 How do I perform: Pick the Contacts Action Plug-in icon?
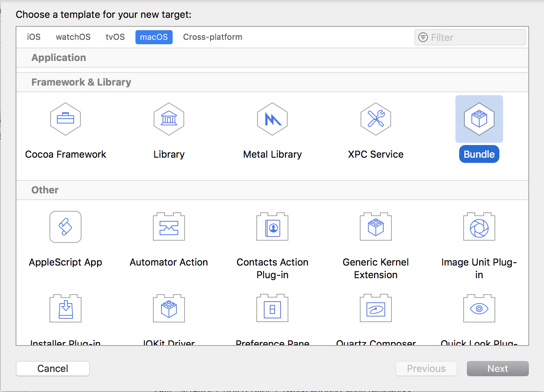[272, 226]
